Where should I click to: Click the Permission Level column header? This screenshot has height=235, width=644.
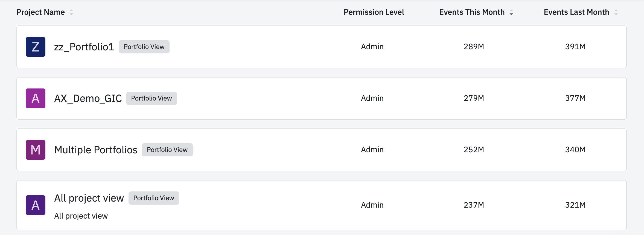point(374,12)
